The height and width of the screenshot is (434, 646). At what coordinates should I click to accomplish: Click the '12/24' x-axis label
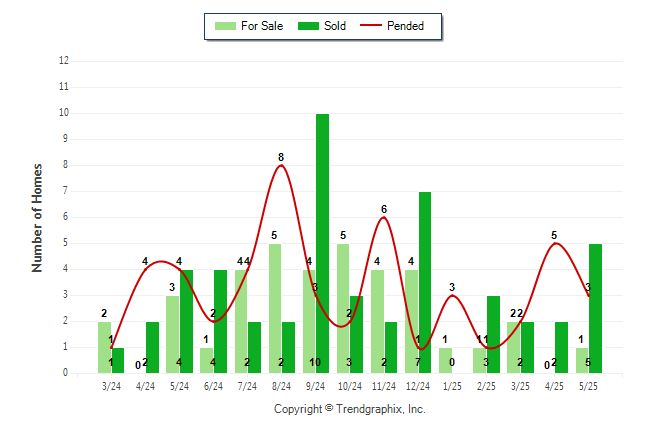point(418,386)
